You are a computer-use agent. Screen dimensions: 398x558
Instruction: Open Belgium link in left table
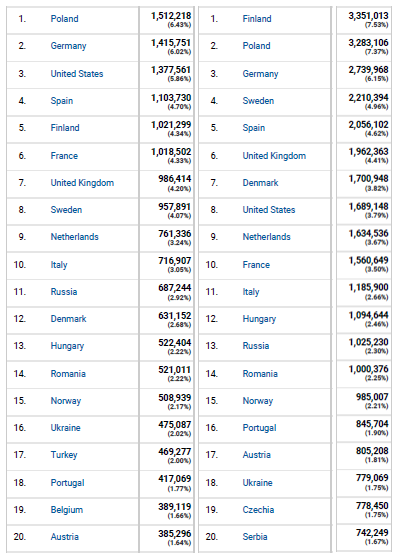click(x=67, y=510)
